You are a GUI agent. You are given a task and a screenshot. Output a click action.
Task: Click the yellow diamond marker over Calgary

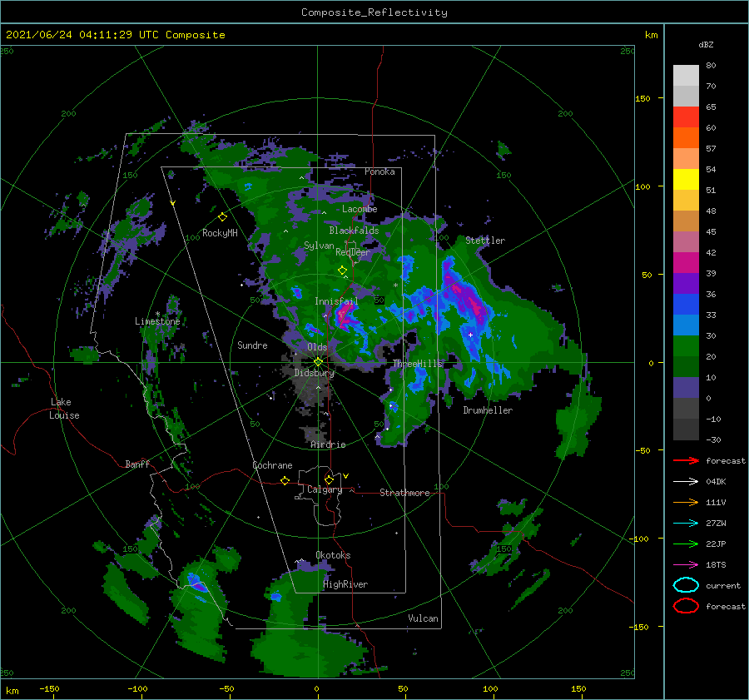329,479
